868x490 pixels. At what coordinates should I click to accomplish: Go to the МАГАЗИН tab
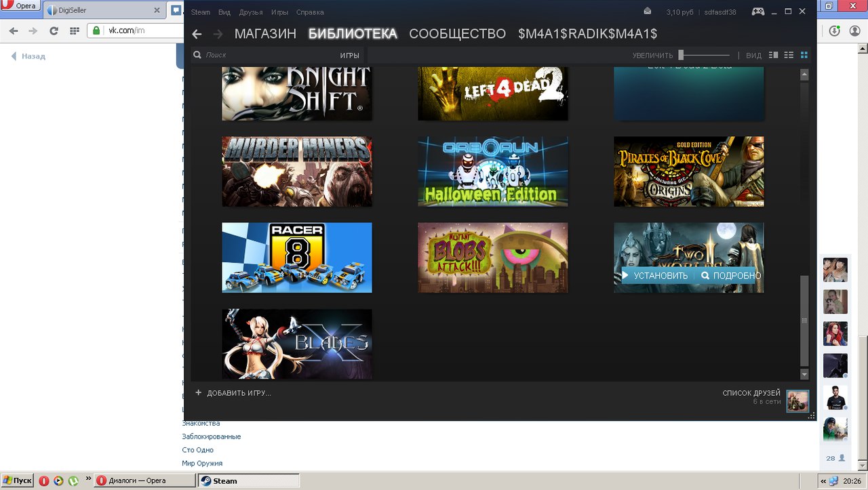click(x=265, y=34)
